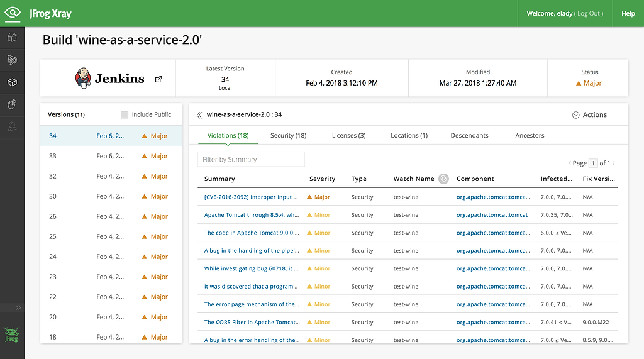Open CVE-2016-3092 Improper Input violation
644x359 pixels.
[x=251, y=197]
